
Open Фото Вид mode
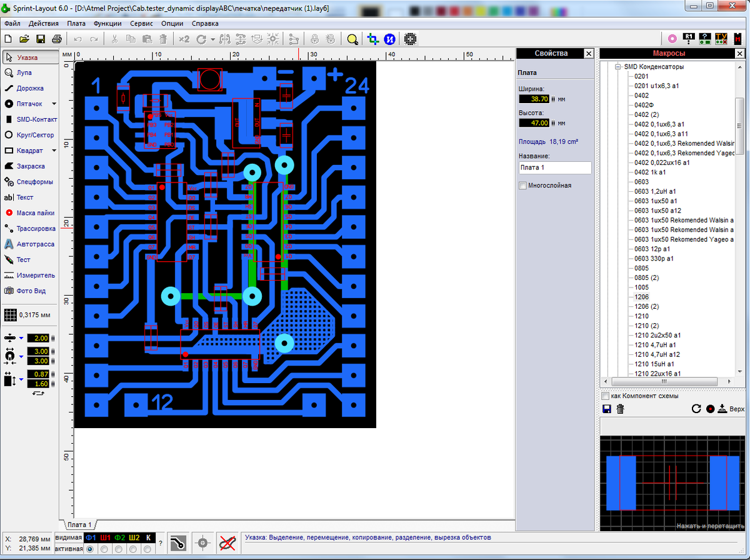click(x=27, y=291)
